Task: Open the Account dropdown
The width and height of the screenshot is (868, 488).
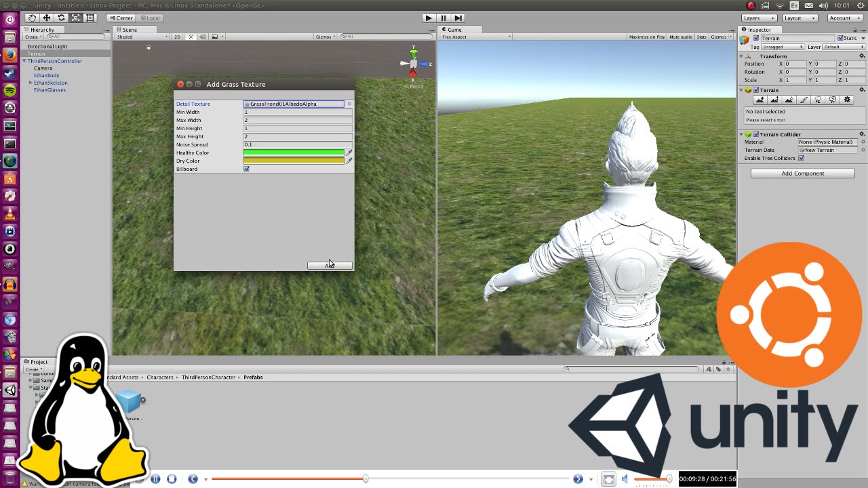Action: pyautogui.click(x=844, y=18)
